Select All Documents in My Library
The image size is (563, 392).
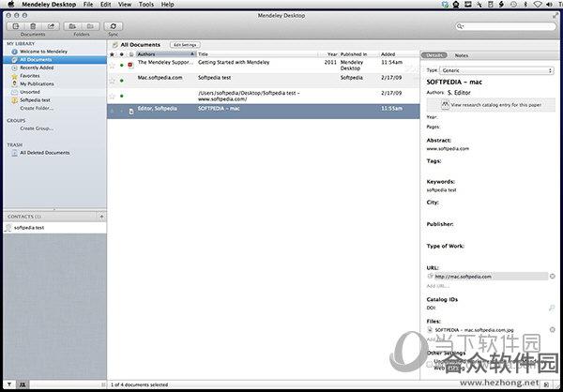[55, 60]
